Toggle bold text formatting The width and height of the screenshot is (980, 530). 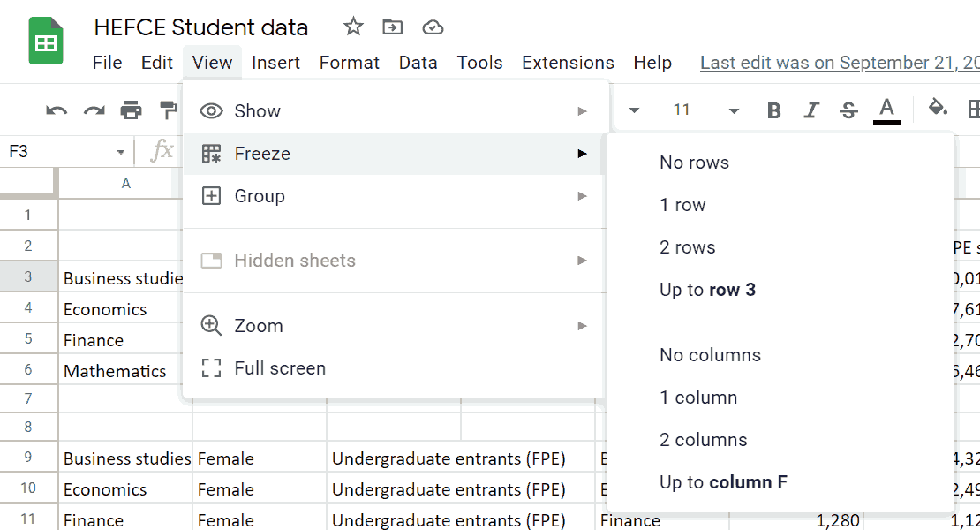(773, 110)
